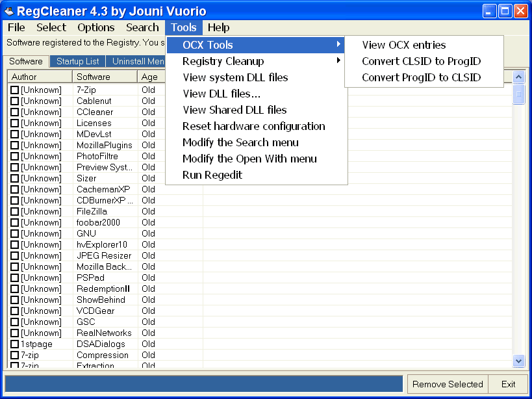Choose View system DLL files
This screenshot has height=399, width=532.
pos(257,77)
